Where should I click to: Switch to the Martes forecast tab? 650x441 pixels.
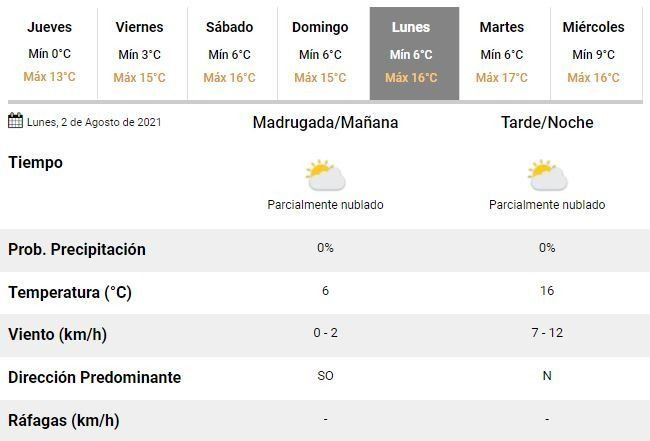pyautogui.click(x=501, y=53)
